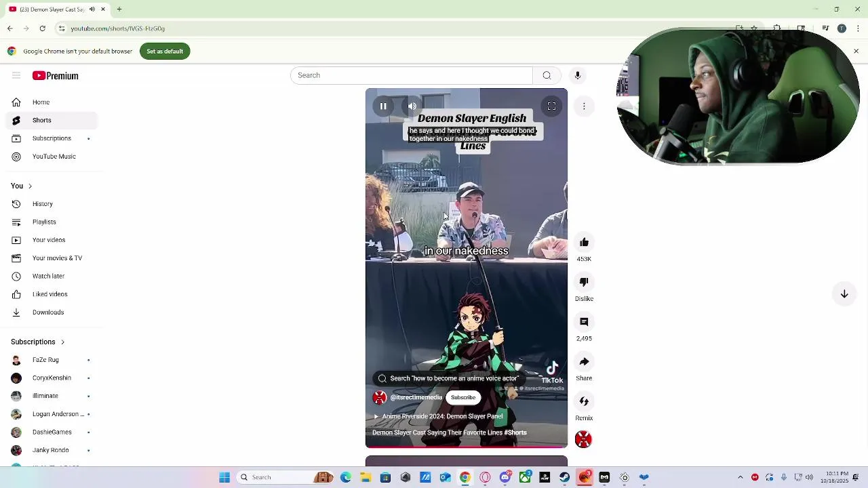
Task: Open CoryxKenshin subscription channel
Action: click(52, 378)
